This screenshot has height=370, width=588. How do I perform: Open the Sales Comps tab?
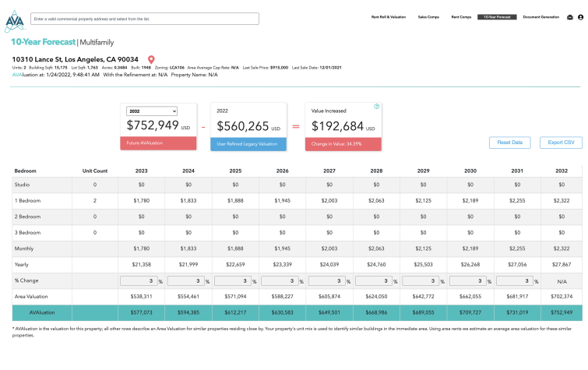pyautogui.click(x=428, y=16)
